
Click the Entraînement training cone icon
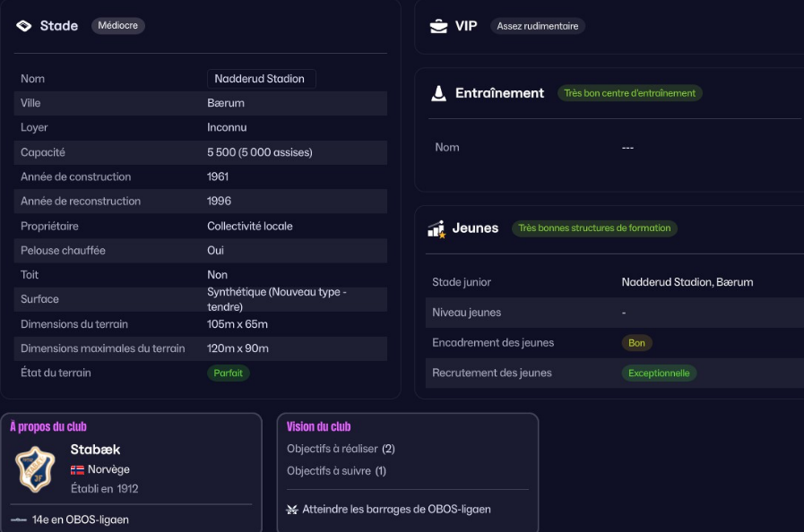tap(438, 93)
